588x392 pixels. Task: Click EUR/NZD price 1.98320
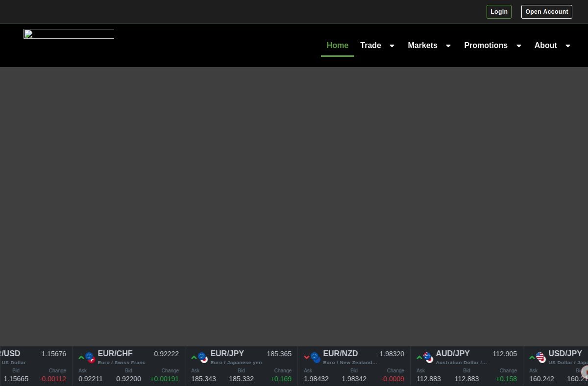[392, 354]
